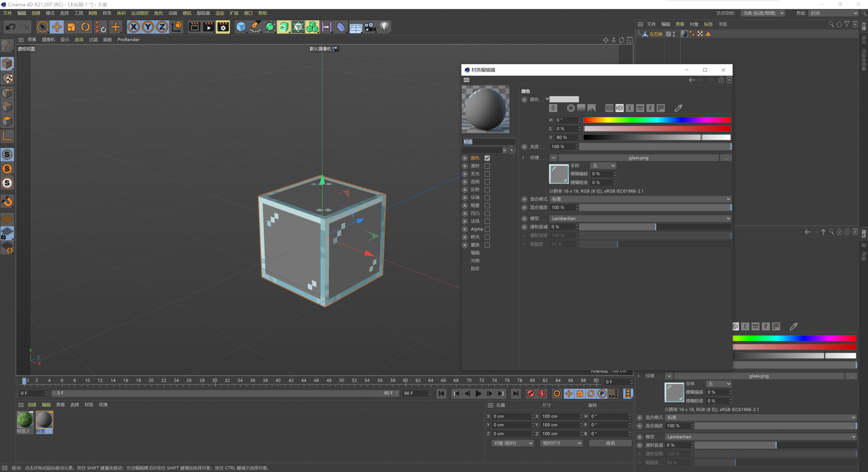Add a Light object with bulb icon
Screen dimensions: 868x472
[x=384, y=27]
